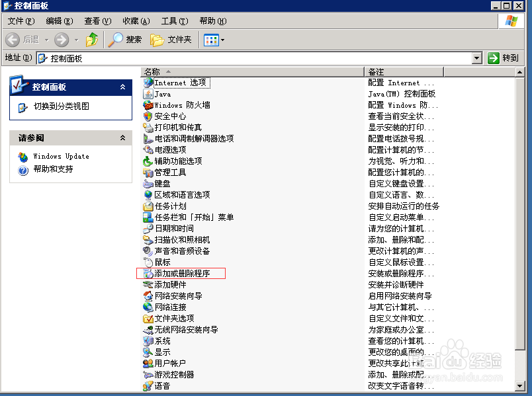This screenshot has height=396, width=532.
Task: Open the address bar dropdown
Action: [x=476, y=58]
